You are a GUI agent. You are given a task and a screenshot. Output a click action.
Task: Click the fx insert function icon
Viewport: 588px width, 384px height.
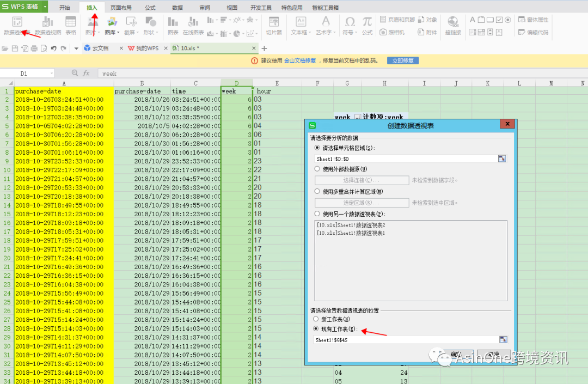point(86,73)
